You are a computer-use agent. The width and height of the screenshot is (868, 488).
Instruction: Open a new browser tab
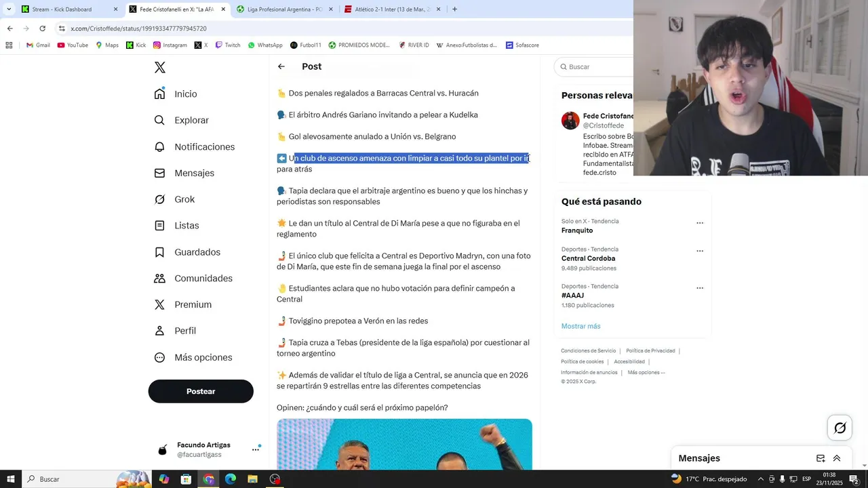(x=454, y=9)
